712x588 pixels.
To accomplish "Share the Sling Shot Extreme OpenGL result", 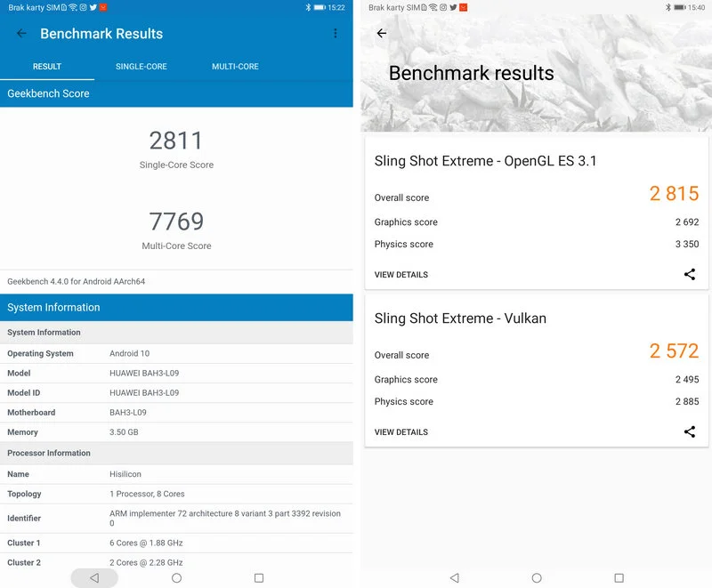I will (690, 274).
